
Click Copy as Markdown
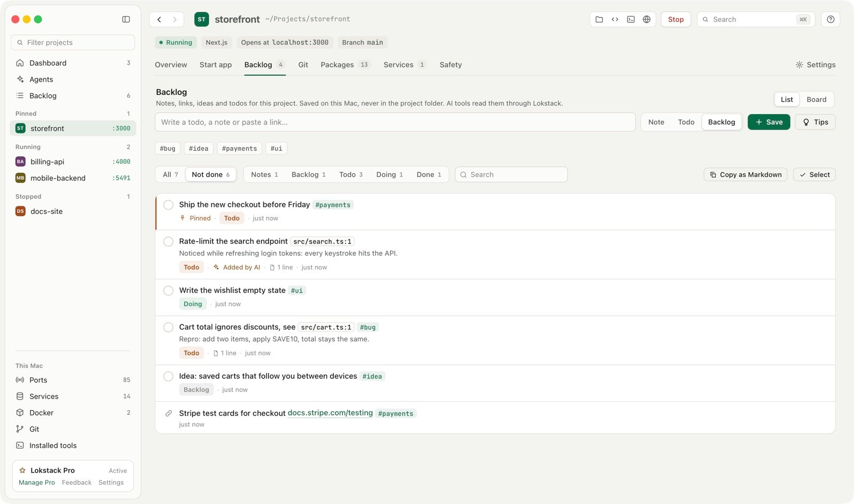(x=745, y=174)
